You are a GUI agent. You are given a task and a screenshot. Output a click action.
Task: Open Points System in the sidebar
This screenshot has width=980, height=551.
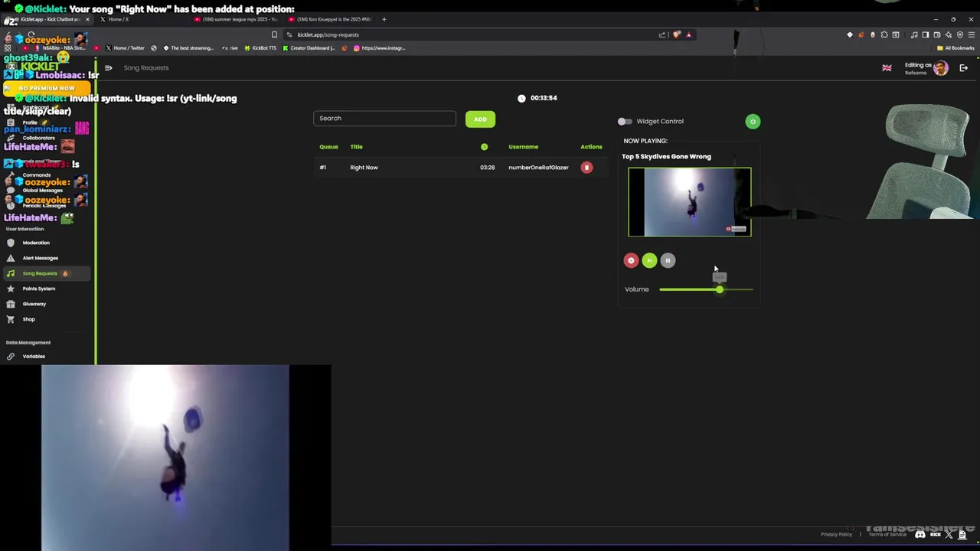pyautogui.click(x=38, y=289)
